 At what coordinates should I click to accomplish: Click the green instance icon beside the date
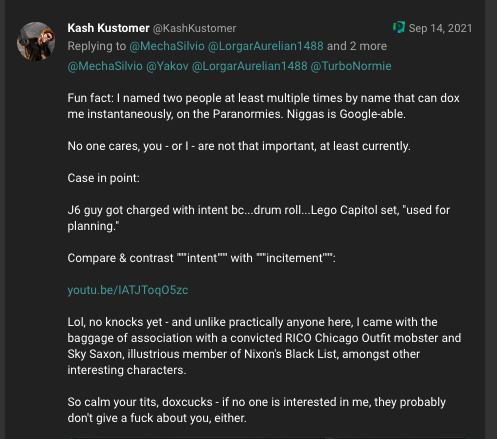click(399, 28)
